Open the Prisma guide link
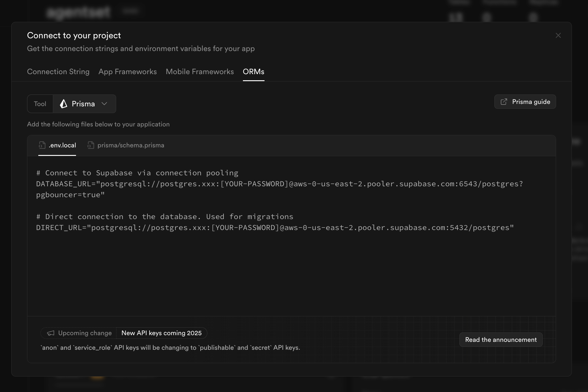The width and height of the screenshot is (588, 392). [525, 102]
